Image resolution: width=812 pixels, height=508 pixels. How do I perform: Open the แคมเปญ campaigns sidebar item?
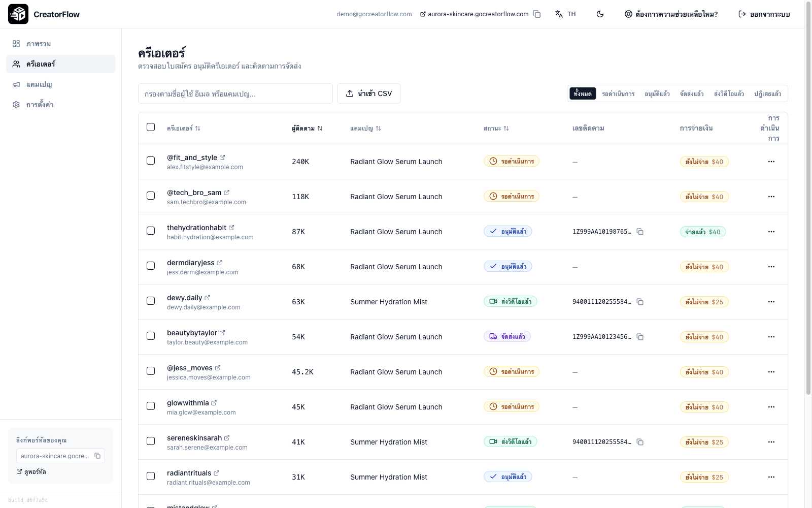(60, 84)
